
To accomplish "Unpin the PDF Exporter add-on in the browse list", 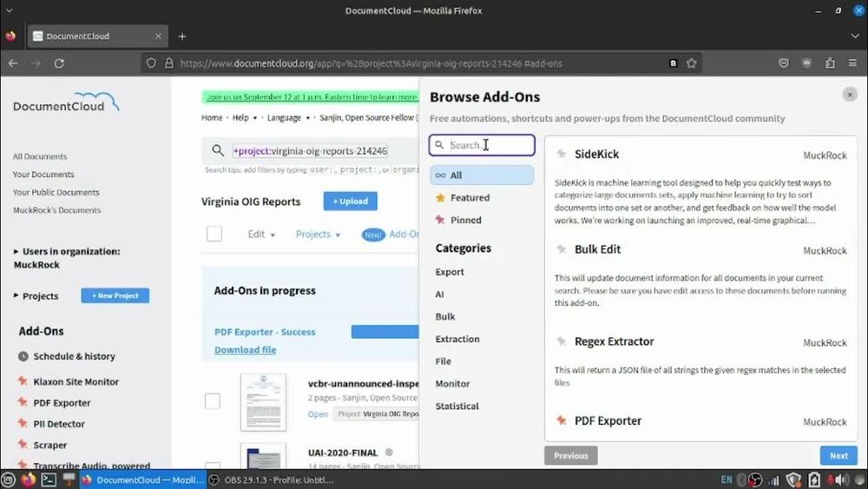I will 562,420.
